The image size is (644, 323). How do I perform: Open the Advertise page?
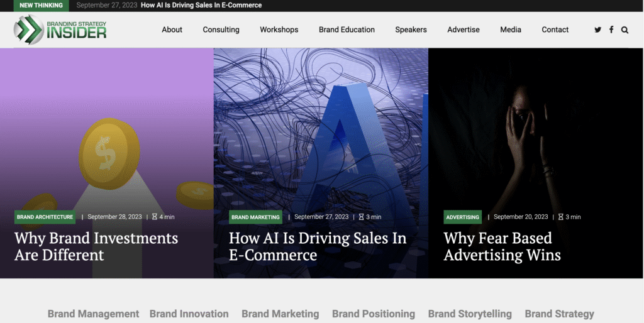tap(464, 30)
